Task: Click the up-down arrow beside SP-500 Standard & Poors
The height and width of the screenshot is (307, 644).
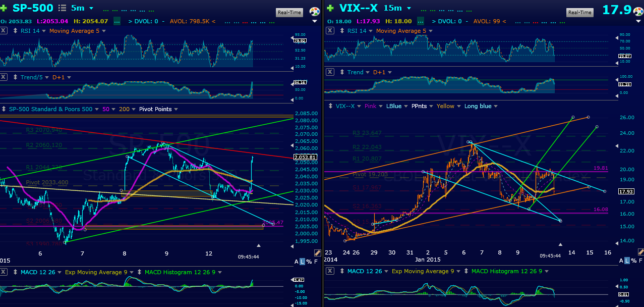Action: (x=4, y=109)
